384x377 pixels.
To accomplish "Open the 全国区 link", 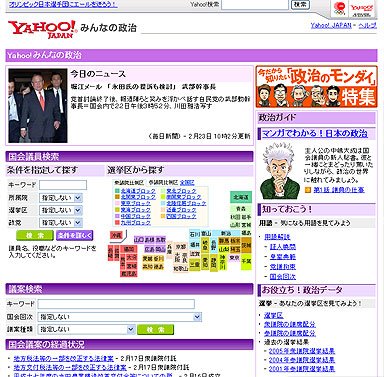I will tap(187, 183).
